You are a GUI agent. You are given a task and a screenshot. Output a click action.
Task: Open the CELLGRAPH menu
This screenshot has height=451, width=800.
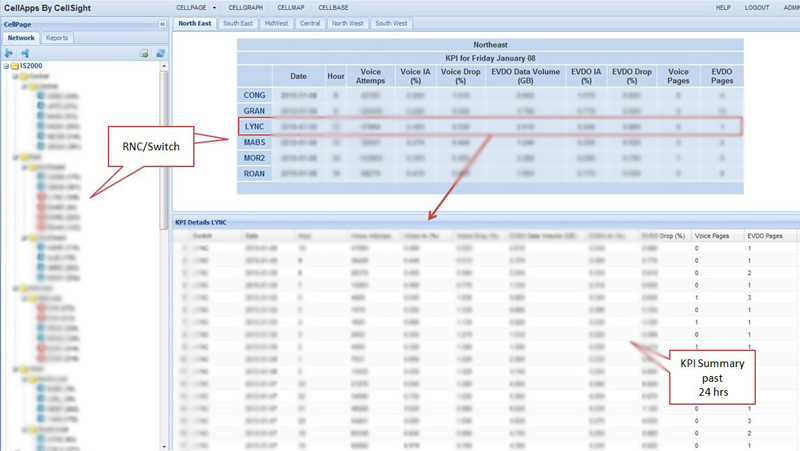[246, 7]
